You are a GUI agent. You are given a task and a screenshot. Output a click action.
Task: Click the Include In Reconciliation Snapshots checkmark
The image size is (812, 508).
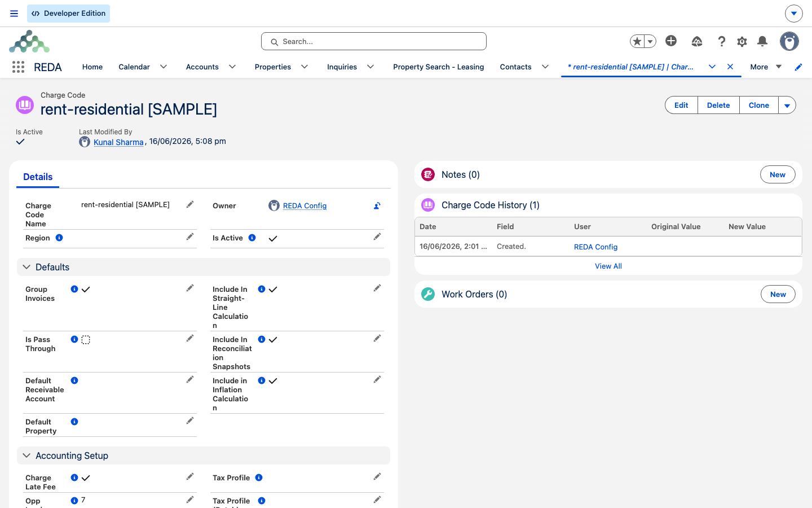[x=273, y=340]
